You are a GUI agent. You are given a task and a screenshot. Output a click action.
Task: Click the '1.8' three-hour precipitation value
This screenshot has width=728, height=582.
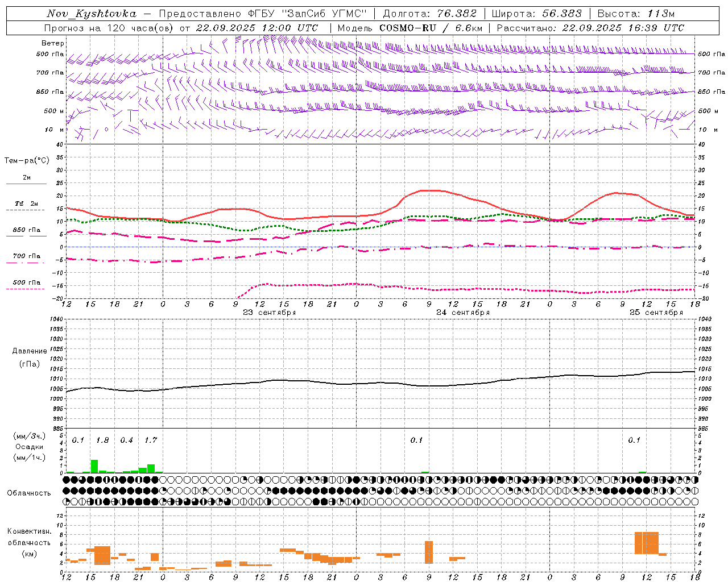coord(102,440)
